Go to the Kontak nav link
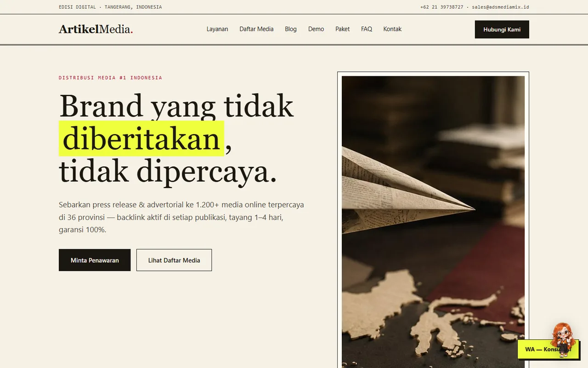 click(x=392, y=29)
